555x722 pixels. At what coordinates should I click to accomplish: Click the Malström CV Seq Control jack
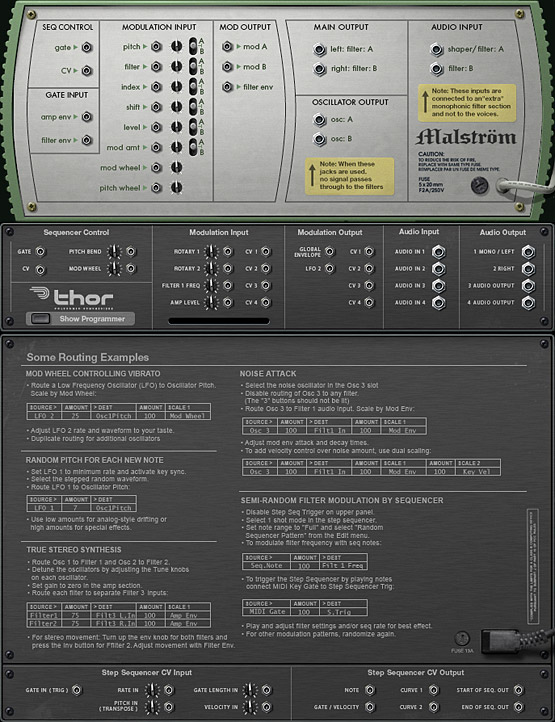coord(87,71)
